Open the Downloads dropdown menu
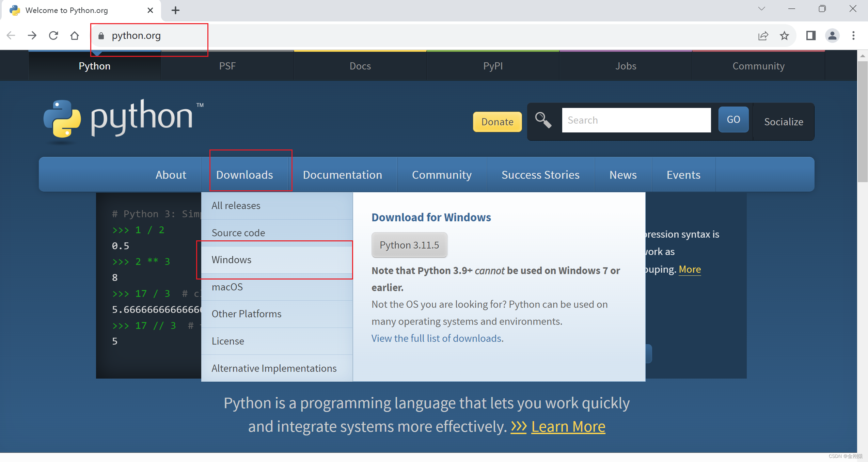The image size is (868, 462). (244, 175)
